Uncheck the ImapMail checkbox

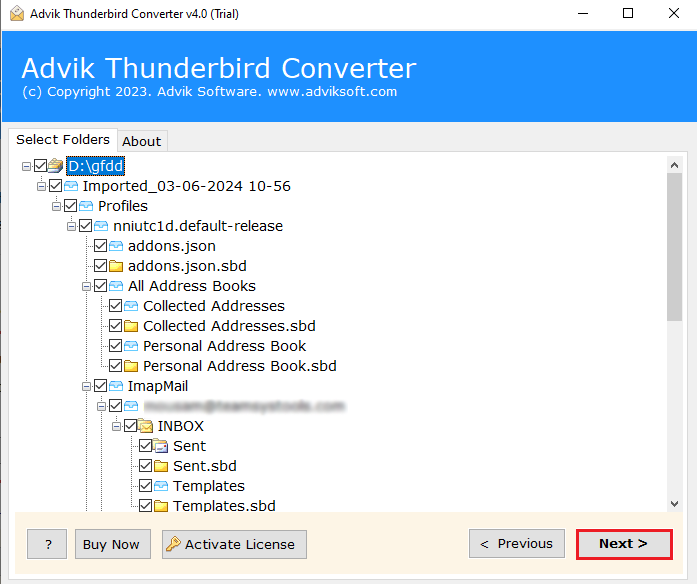(100, 386)
